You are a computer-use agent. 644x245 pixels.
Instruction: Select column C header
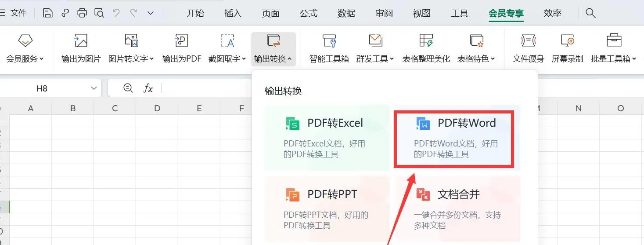pyautogui.click(x=115, y=108)
